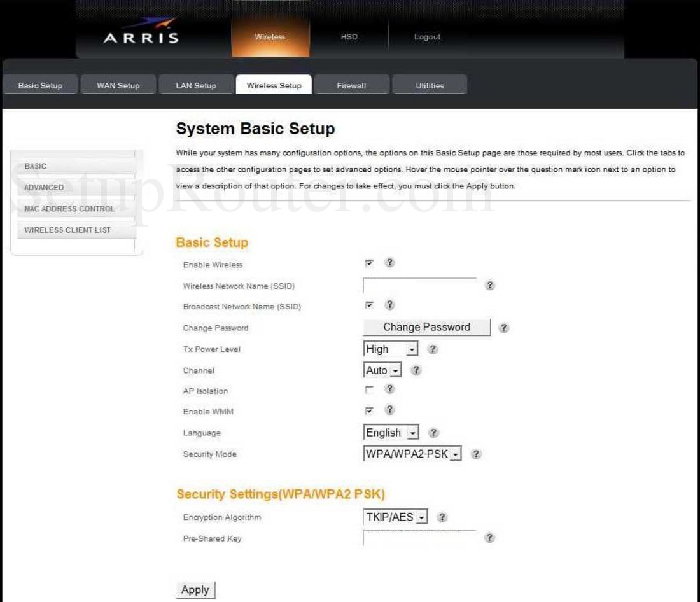Screen dimensions: 700x602
Task: Enable the AP Isolation checkbox
Action: (369, 389)
